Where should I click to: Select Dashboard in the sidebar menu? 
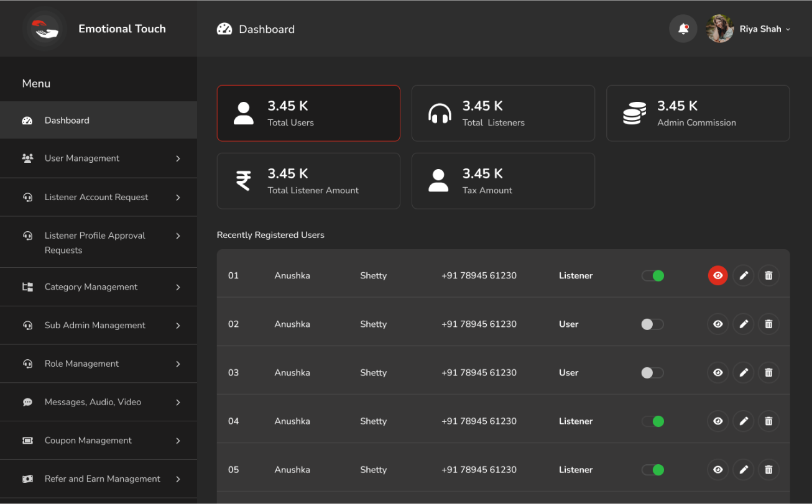point(67,121)
